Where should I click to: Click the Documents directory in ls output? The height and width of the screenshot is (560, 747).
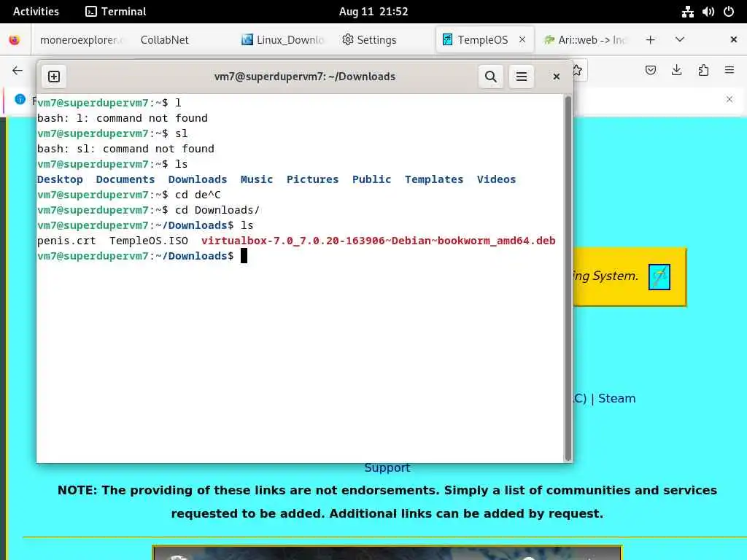[x=125, y=179]
